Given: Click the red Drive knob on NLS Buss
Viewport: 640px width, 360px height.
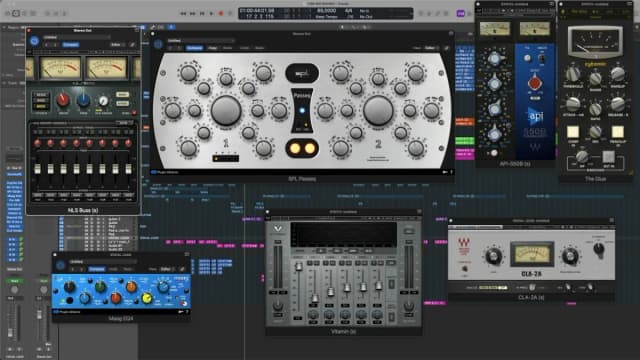Looking at the screenshot, I should [63, 99].
